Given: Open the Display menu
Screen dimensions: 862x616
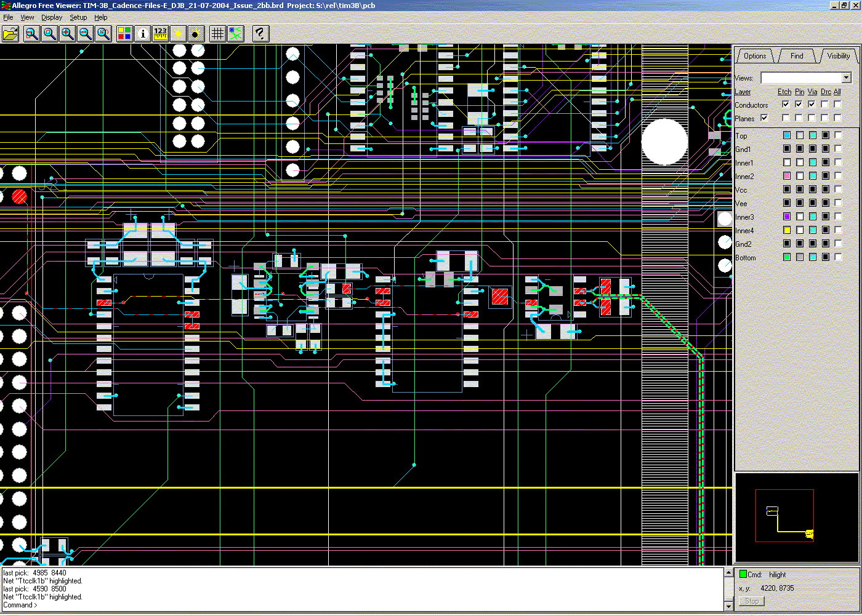Looking at the screenshot, I should point(52,17).
